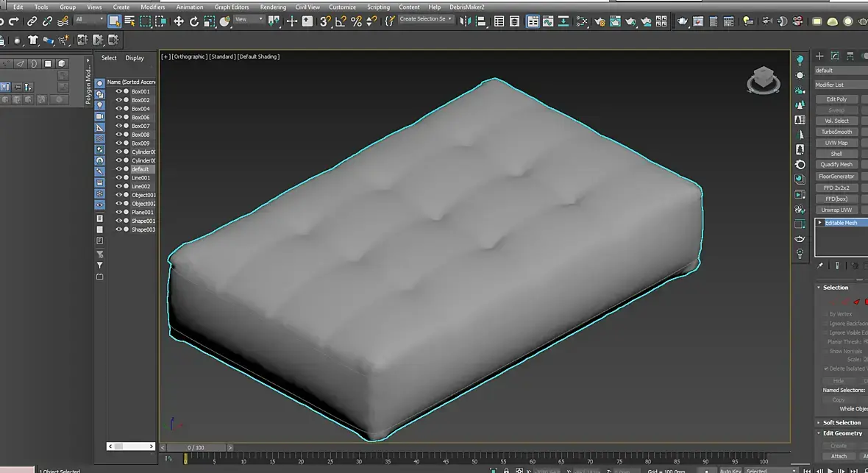Toggle the 3D Snaps icon
Image resolution: width=868 pixels, height=473 pixels.
coord(325,21)
